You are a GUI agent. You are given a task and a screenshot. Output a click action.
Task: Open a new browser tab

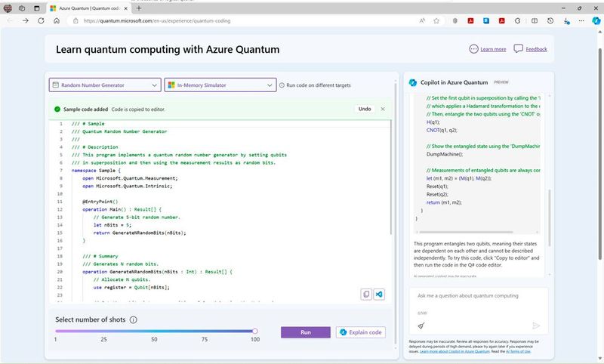coord(139,8)
